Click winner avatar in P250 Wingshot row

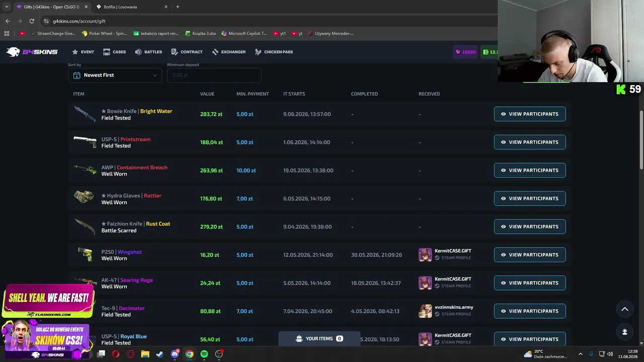point(425,254)
